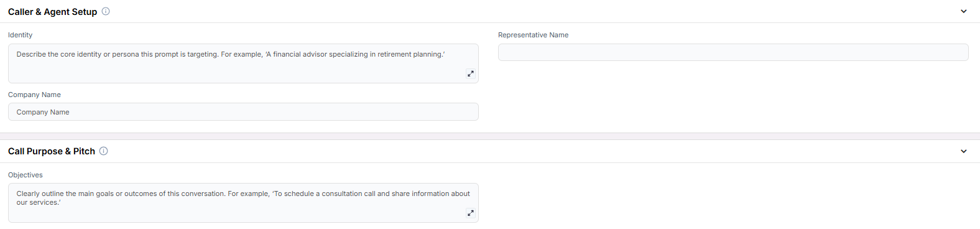
Task: Click the Identity field label
Action: coord(21,35)
